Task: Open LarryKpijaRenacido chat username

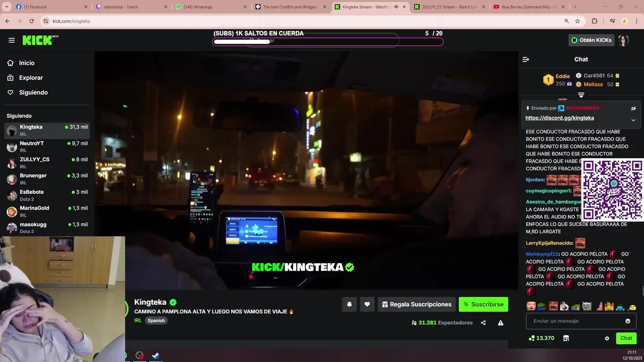Action: 549,243
